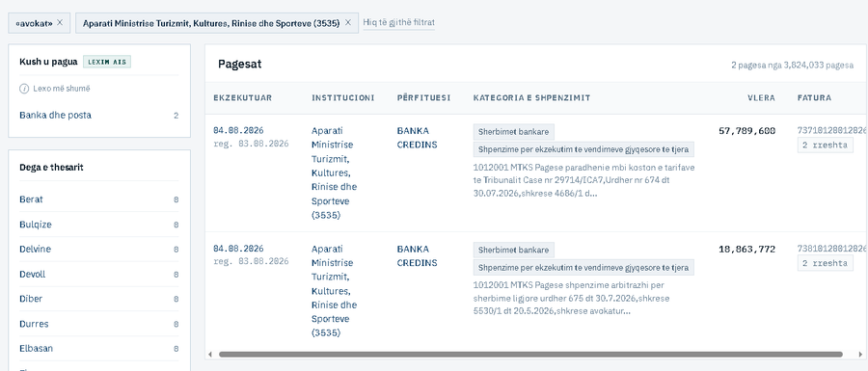This screenshot has height=371, width=868.
Task: Open the Lexo më shumë info icon
Action: coord(24,89)
